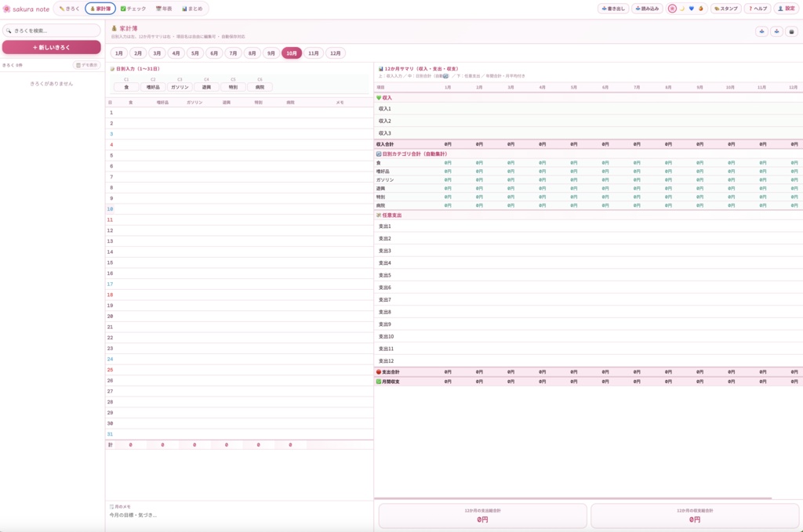
Task: Edit the C5 category name 特別
Action: [233, 87]
